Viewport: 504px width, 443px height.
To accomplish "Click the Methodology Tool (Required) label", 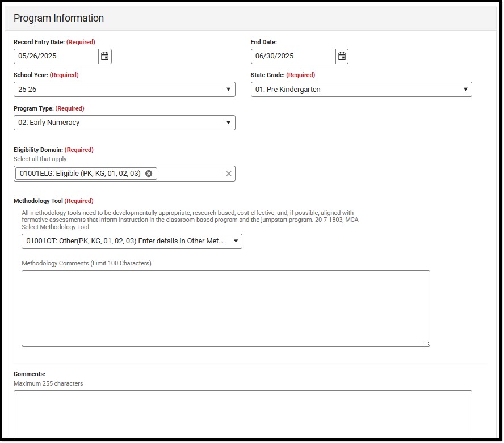I will (x=53, y=201).
